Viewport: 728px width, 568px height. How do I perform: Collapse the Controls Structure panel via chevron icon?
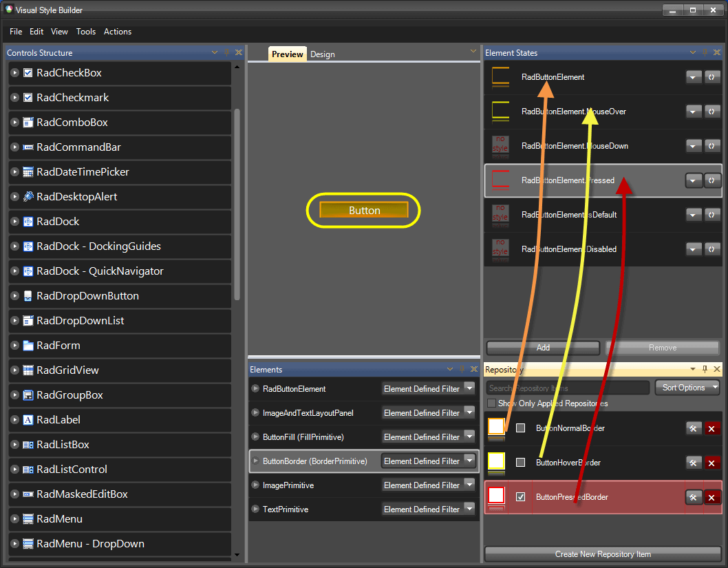[x=215, y=52]
